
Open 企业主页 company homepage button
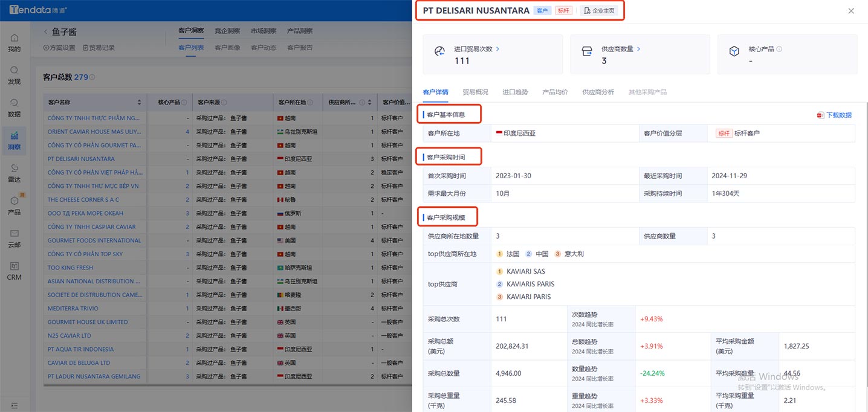click(x=599, y=11)
